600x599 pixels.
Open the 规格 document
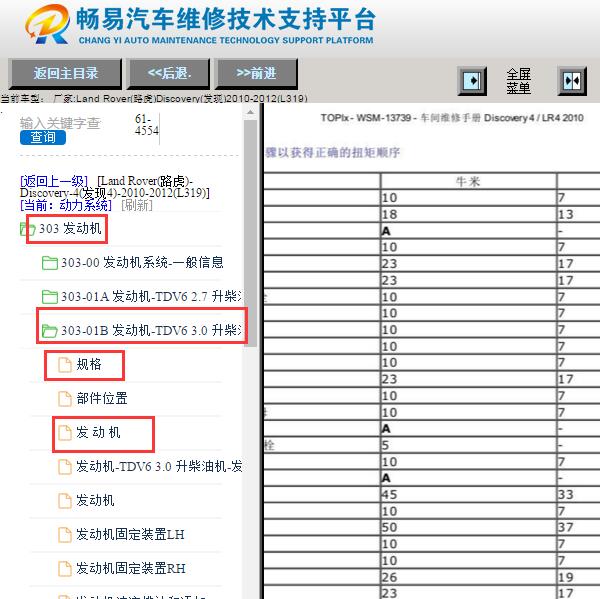tap(89, 364)
